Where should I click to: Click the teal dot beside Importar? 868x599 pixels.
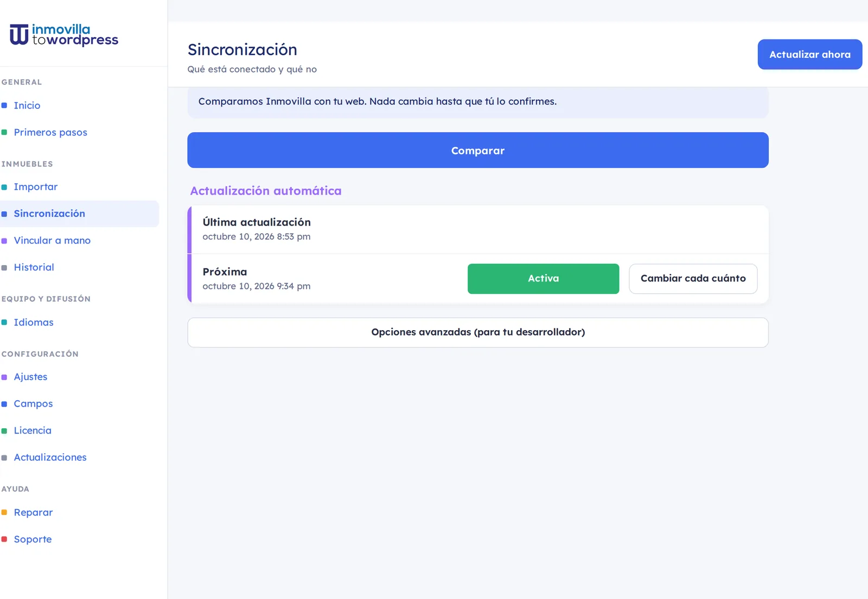pos(4,187)
